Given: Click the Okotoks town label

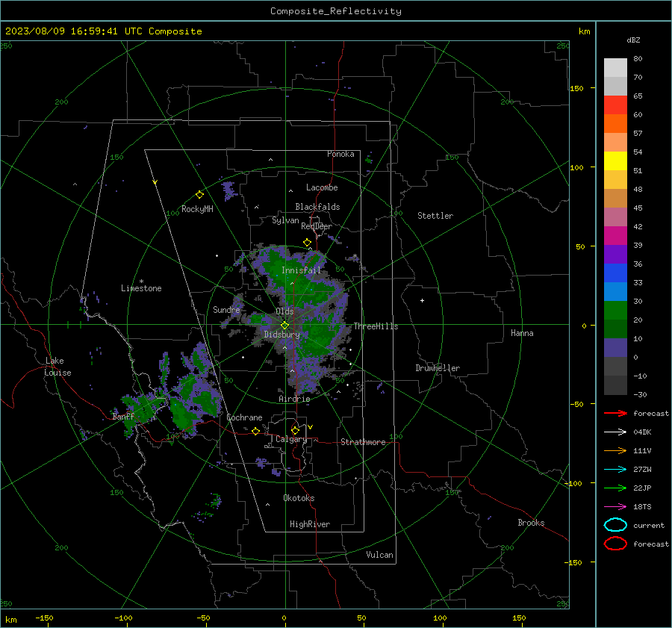Looking at the screenshot, I should point(299,498).
